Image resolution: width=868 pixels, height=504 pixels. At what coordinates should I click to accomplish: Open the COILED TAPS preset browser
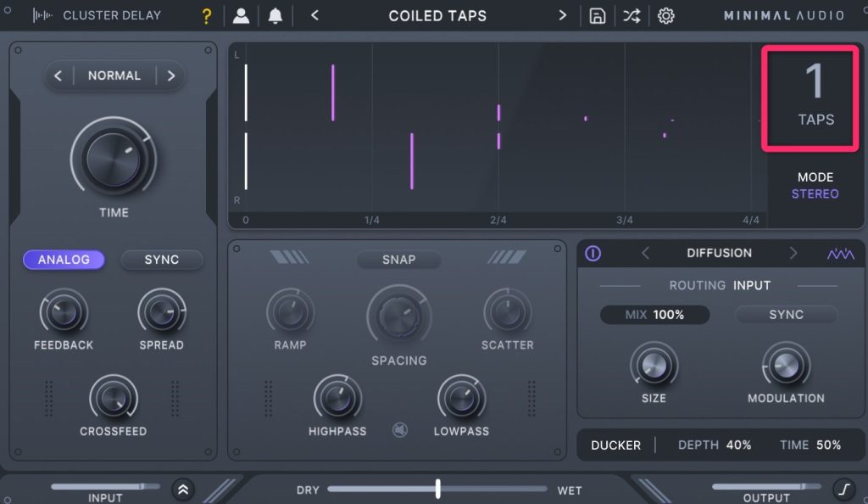click(437, 16)
